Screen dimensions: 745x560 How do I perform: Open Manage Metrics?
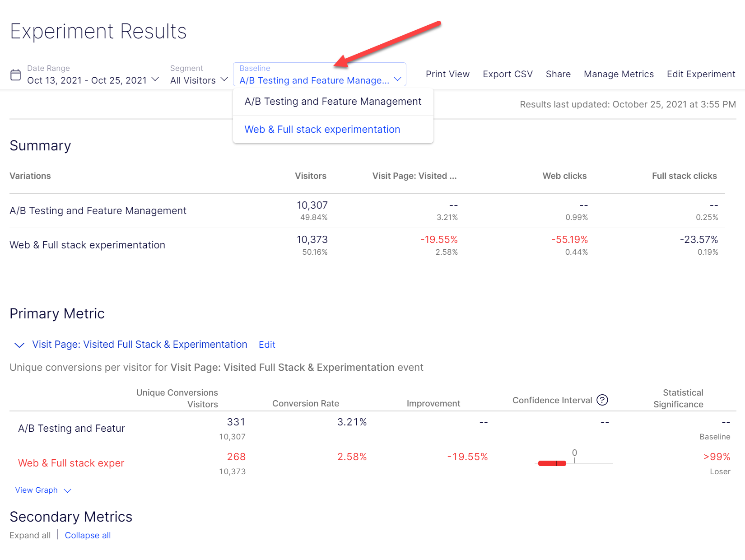click(x=619, y=74)
